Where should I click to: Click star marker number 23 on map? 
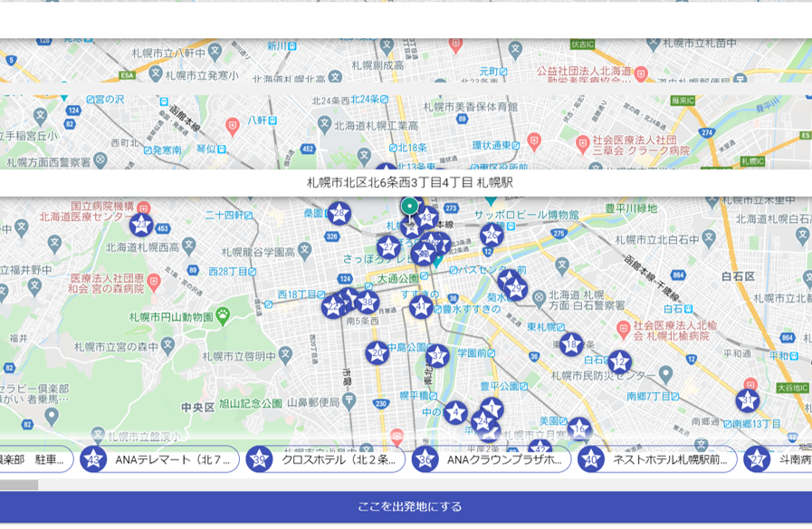pyautogui.click(x=141, y=225)
